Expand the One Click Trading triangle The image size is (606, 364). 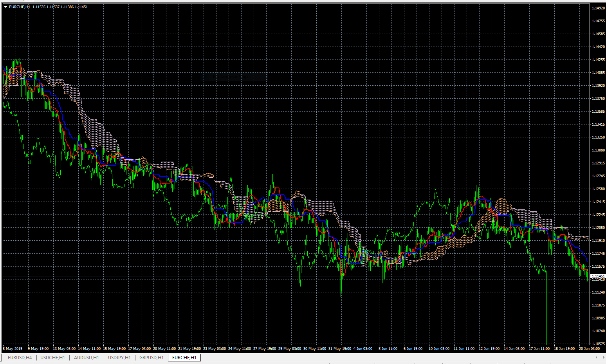coord(5,7)
